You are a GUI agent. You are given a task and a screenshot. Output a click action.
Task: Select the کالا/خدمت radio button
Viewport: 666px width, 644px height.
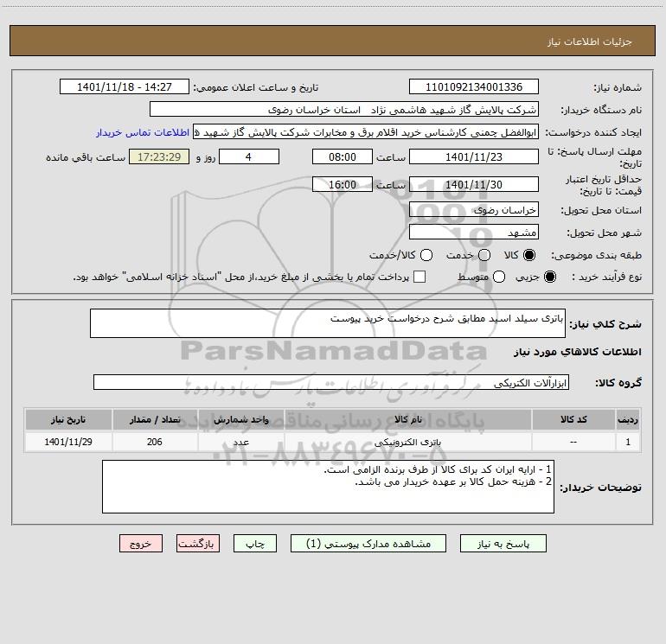point(426,255)
